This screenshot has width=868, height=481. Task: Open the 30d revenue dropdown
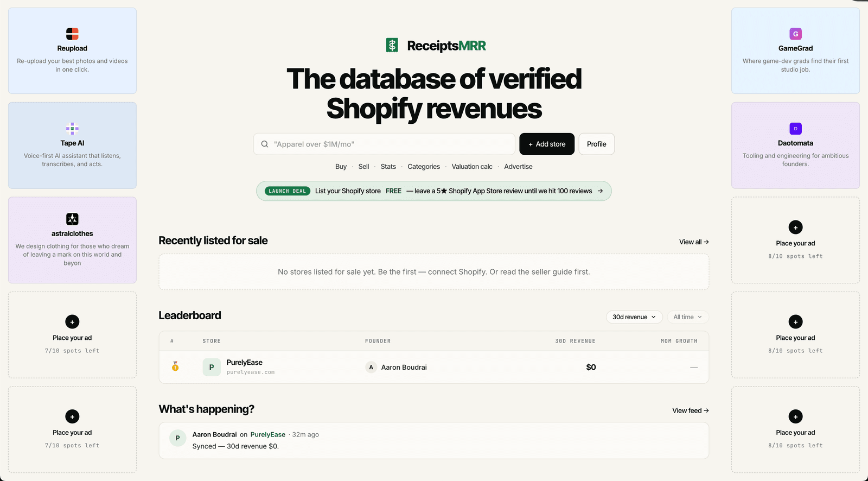(x=634, y=317)
